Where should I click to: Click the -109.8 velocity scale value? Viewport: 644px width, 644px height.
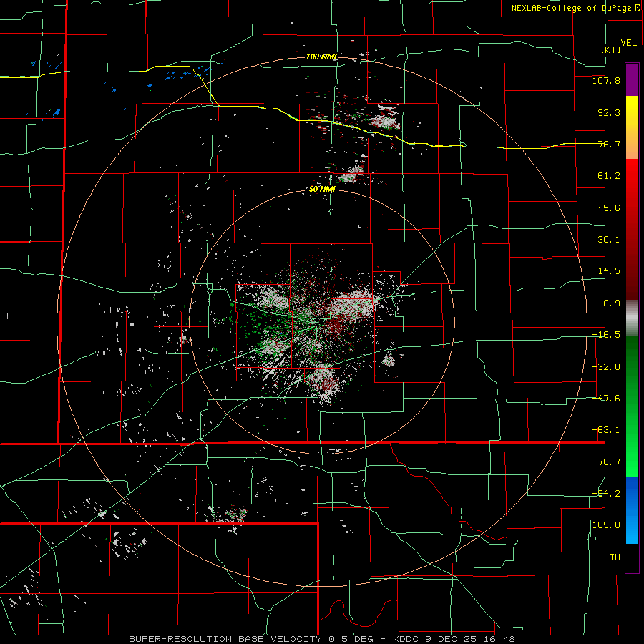click(603, 525)
